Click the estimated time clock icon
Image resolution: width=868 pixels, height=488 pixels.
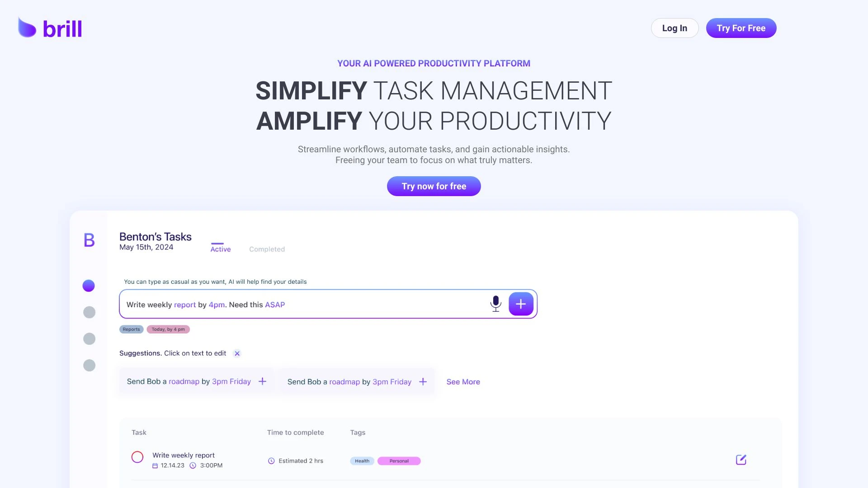pos(271,460)
